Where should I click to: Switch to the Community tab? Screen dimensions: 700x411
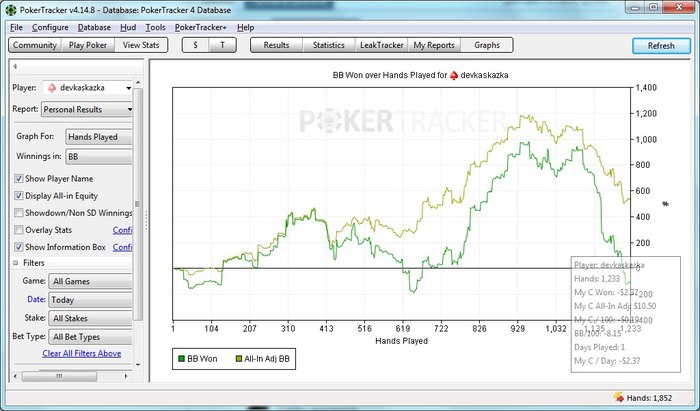[x=35, y=45]
